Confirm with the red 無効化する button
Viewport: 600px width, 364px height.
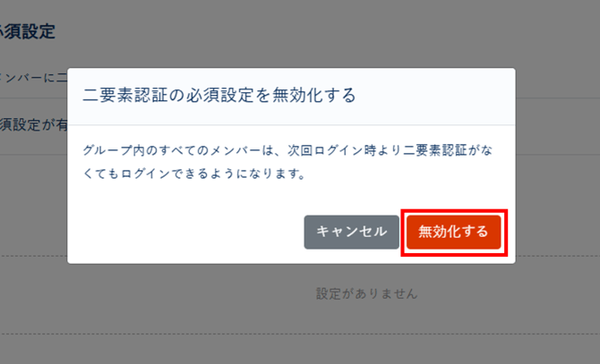[x=453, y=232]
